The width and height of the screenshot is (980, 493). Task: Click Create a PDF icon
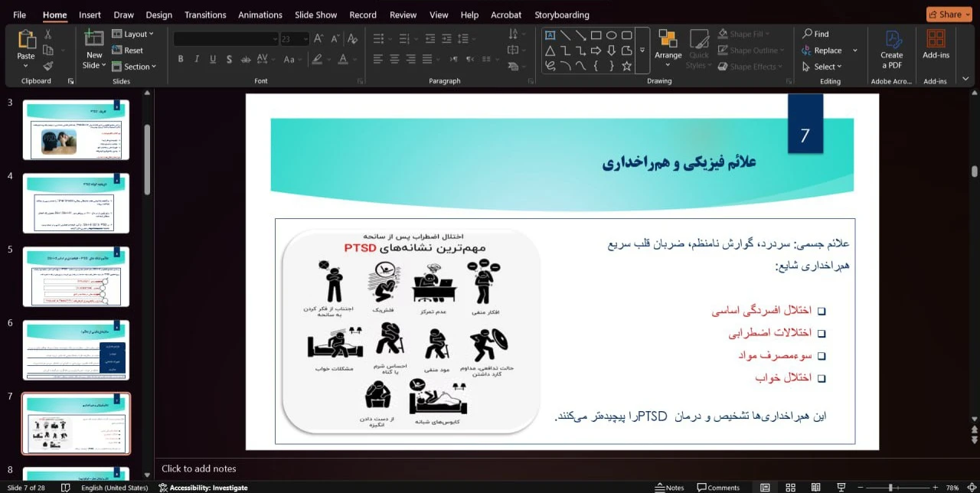point(891,49)
